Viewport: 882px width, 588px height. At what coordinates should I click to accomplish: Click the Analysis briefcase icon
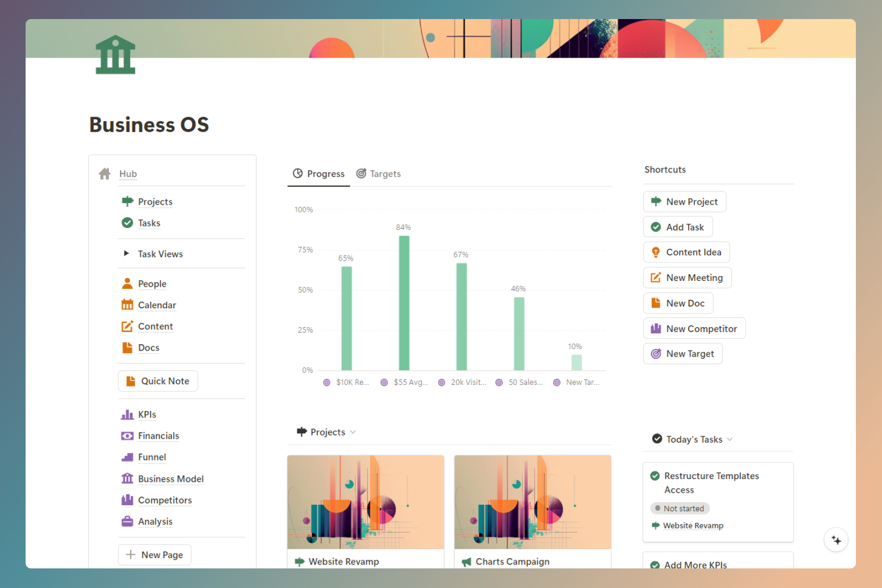coord(127,521)
